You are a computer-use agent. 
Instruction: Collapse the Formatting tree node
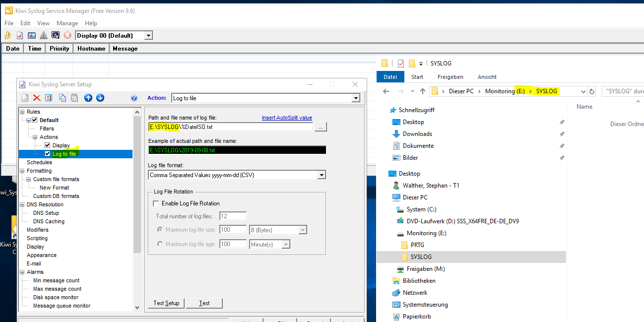coord(22,171)
